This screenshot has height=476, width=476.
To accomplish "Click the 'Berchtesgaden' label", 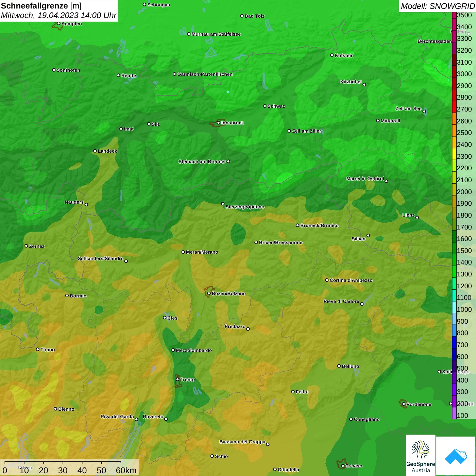I will tap(435, 41).
